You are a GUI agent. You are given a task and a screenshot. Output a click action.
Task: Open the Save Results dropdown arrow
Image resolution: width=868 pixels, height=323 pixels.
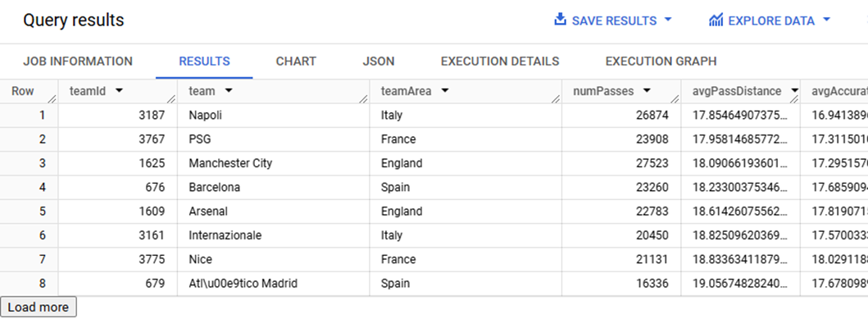point(668,20)
